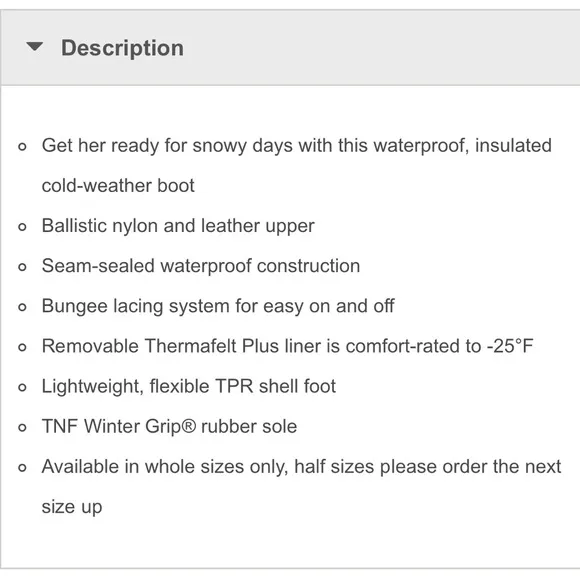
Task: Click the gray Description header bar
Action: click(290, 48)
